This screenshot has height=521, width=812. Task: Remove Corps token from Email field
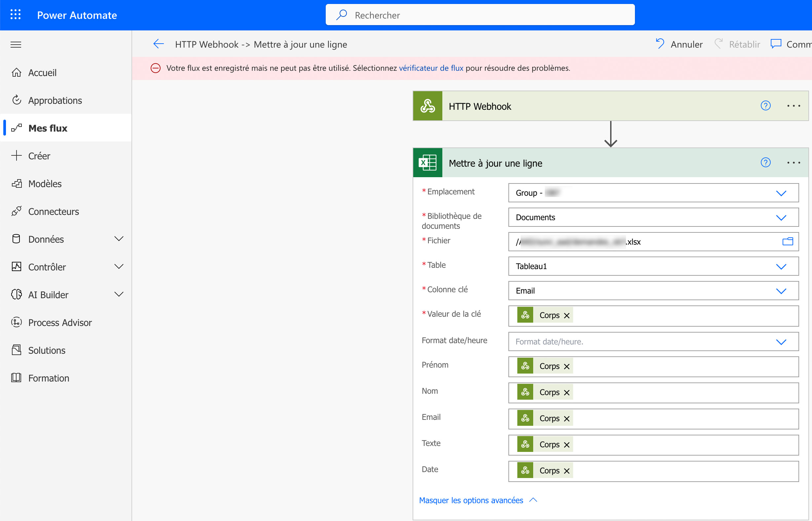[x=567, y=419]
